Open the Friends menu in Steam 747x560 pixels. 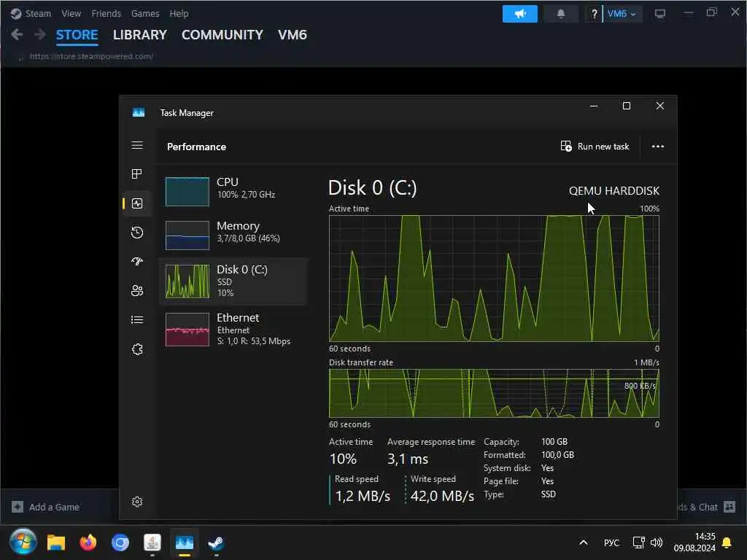click(x=107, y=13)
